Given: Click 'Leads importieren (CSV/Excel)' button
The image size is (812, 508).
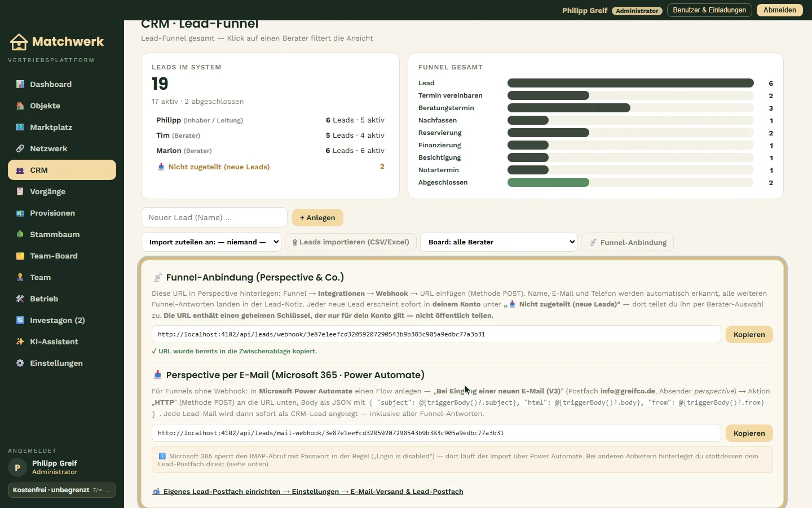Looking at the screenshot, I should tap(351, 242).
